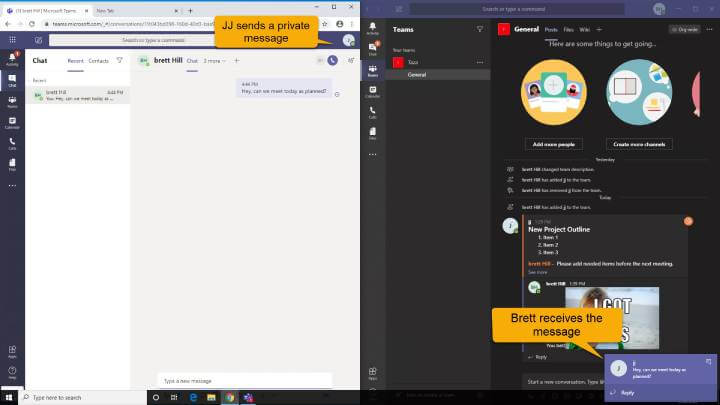Open Calendar in the light Teams sidebar
Screen dimensions: 720x405
[12, 123]
